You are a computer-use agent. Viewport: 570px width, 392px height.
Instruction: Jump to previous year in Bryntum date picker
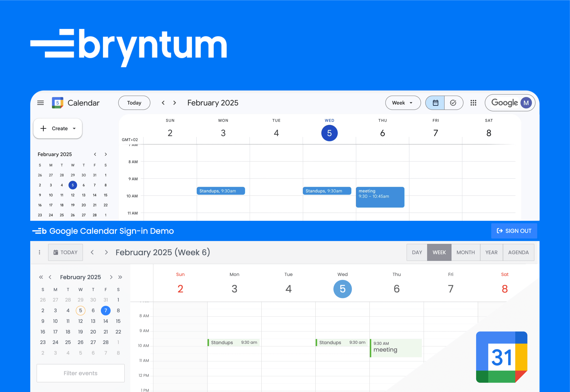41,277
